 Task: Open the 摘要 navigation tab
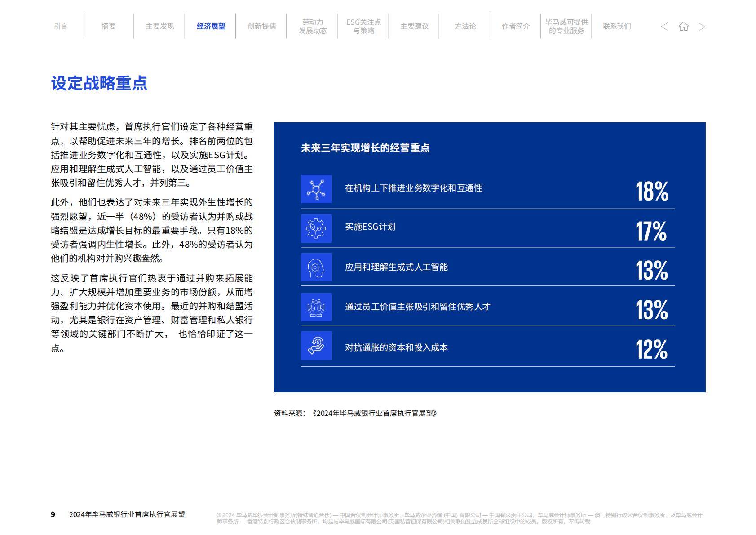point(109,26)
